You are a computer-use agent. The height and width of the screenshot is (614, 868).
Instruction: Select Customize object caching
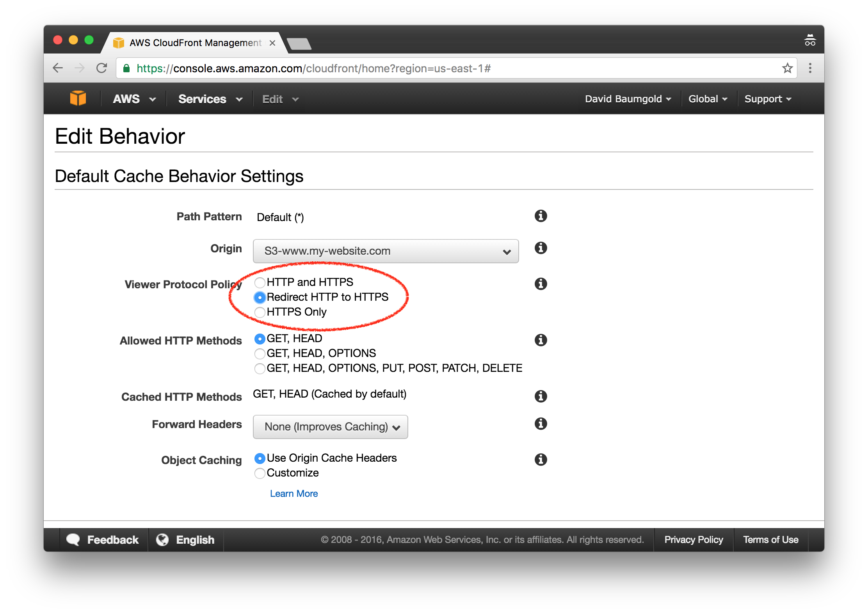point(260,473)
